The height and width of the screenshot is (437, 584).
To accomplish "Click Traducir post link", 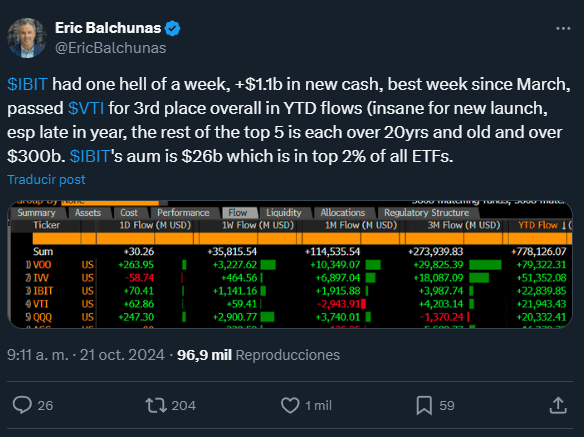I will pos(46,180).
